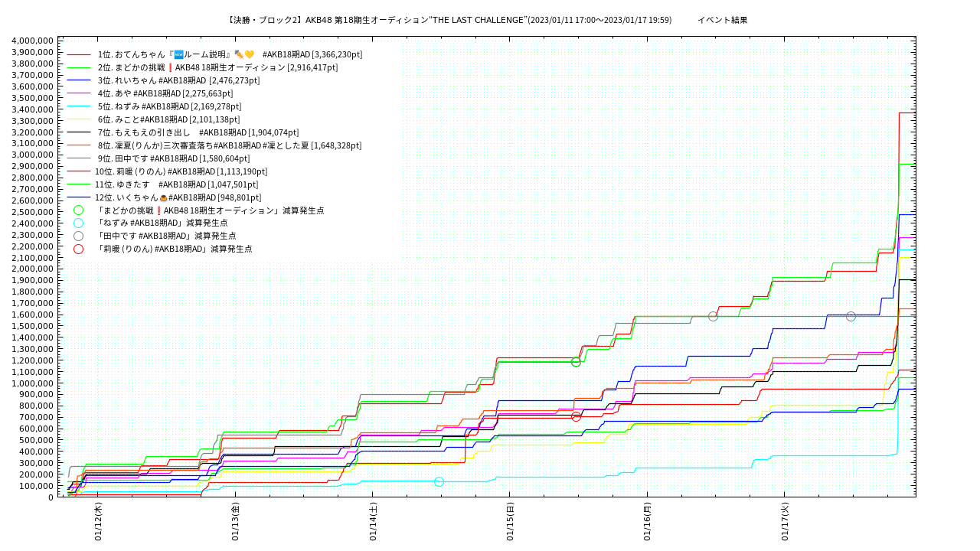Screen dimensions: 980x551
Task: Click the 2,000,000 y-axis label
Action: coord(33,269)
